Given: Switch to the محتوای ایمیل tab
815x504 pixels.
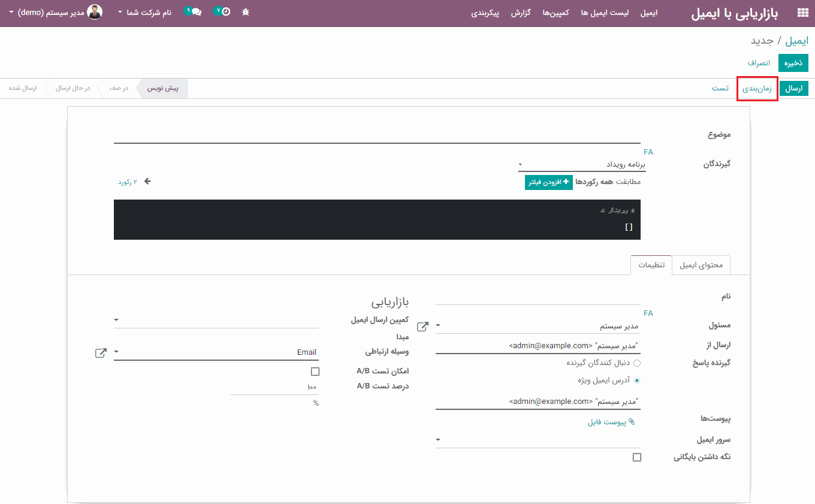Looking at the screenshot, I should coord(701,265).
